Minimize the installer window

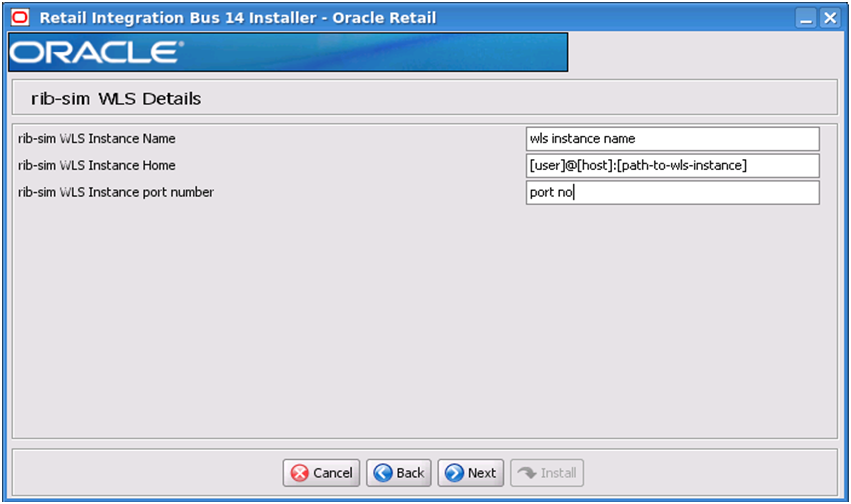point(806,18)
